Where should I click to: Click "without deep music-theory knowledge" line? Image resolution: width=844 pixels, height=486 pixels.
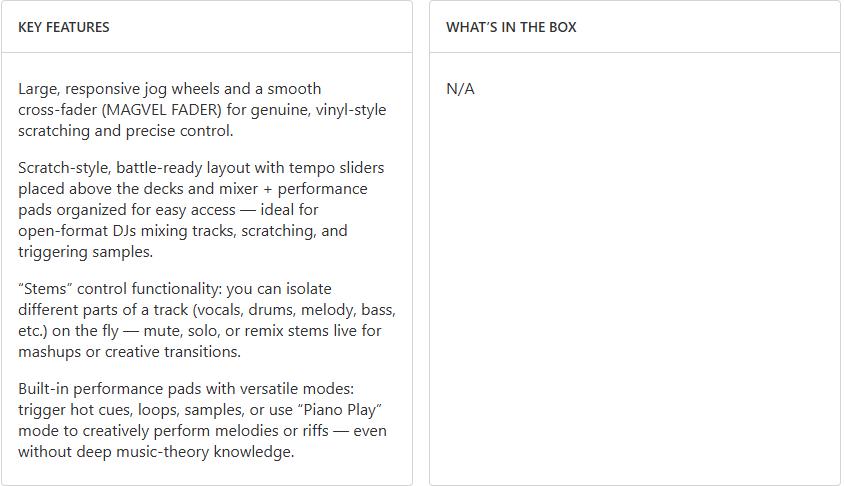[155, 451]
